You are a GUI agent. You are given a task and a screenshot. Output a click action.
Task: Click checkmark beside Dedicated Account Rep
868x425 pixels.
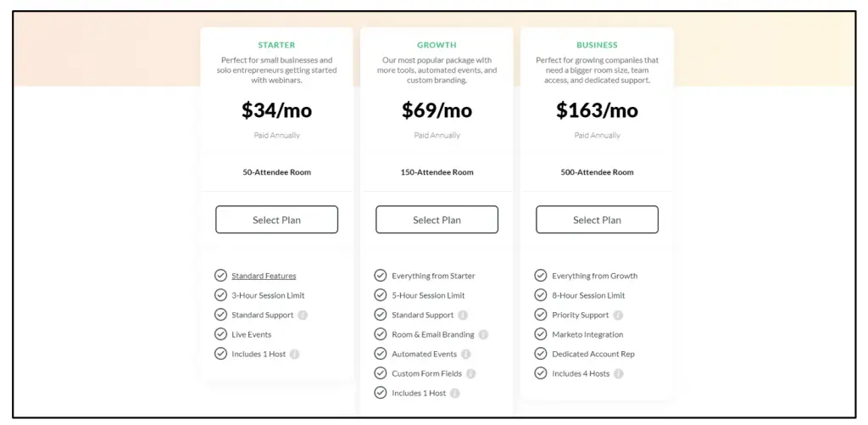click(541, 354)
